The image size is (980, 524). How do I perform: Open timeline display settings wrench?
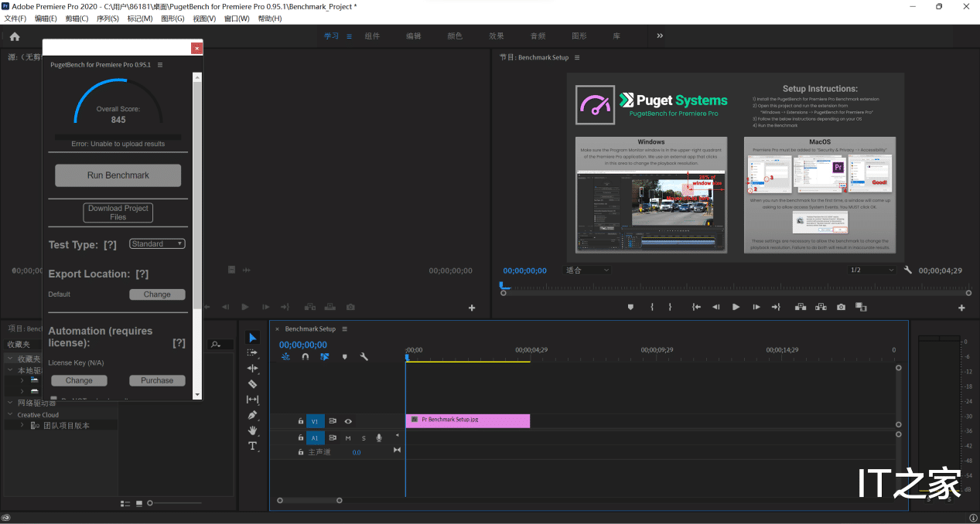364,357
